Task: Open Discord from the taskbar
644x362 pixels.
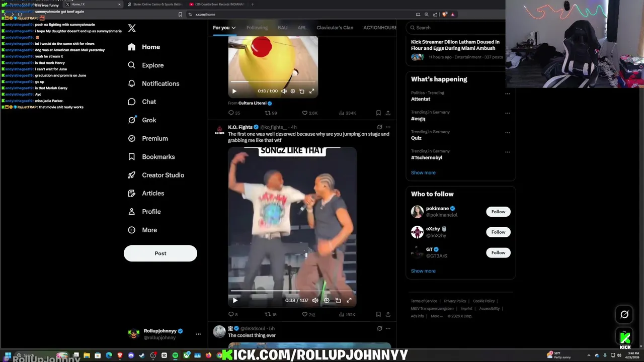Action: click(131, 356)
